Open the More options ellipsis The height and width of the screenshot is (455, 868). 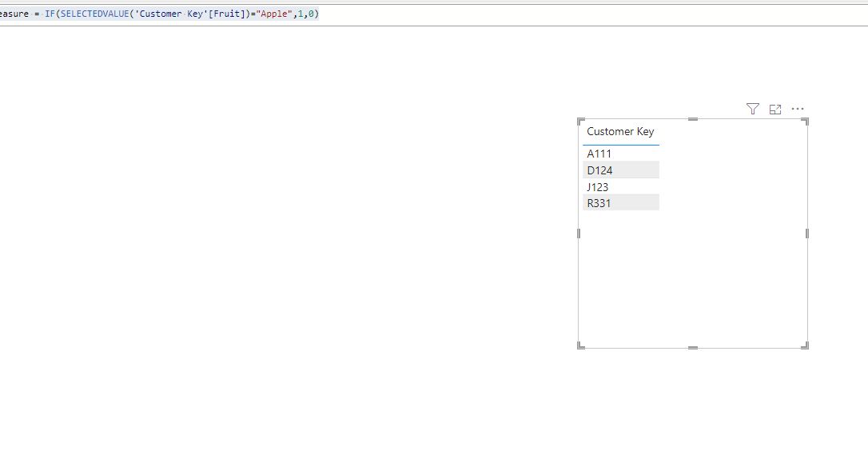797,109
